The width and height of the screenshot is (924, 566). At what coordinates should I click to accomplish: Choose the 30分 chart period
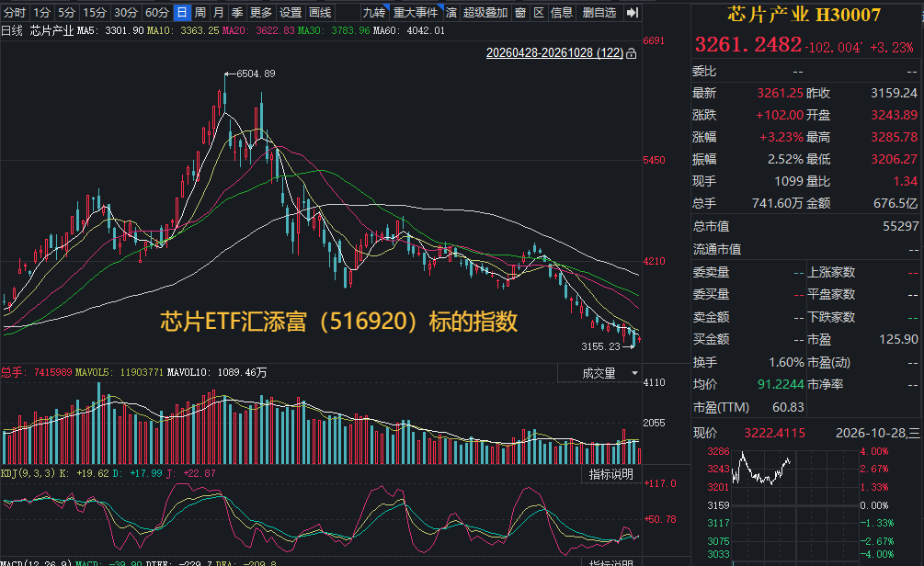[x=126, y=12]
